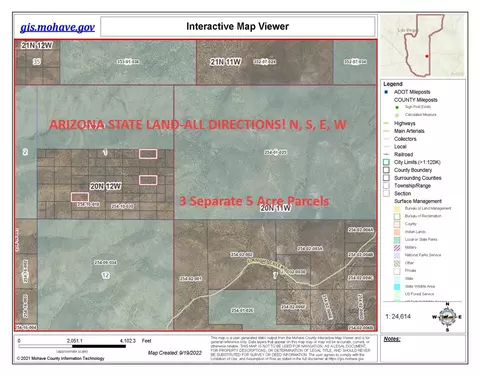
Task: Click the Calculated Measure legend symbol
Action: click(397, 115)
